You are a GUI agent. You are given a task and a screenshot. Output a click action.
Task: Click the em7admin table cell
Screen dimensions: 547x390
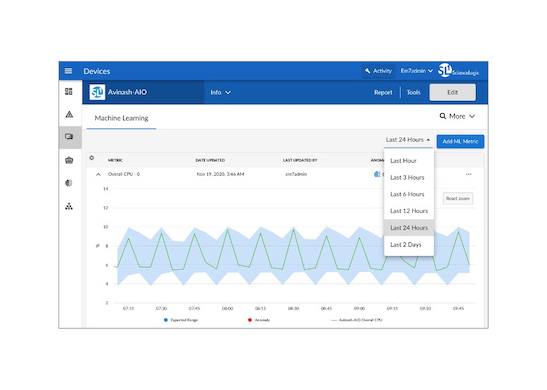pos(296,174)
